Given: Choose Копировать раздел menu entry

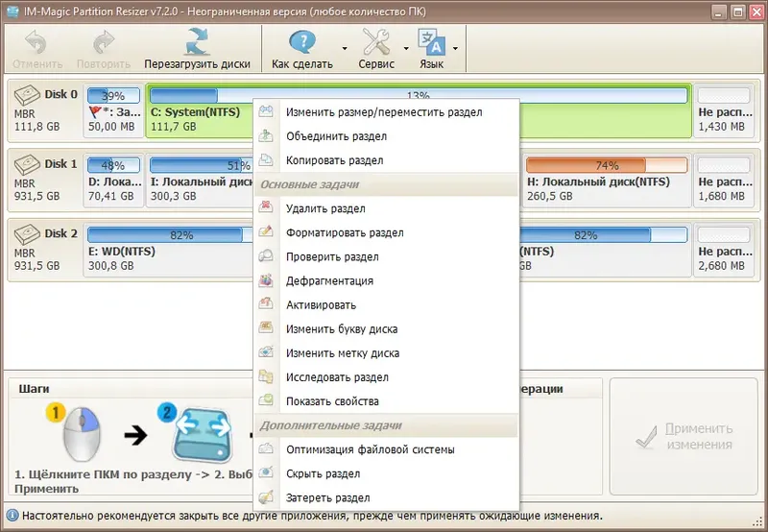Looking at the screenshot, I should tap(386, 160).
